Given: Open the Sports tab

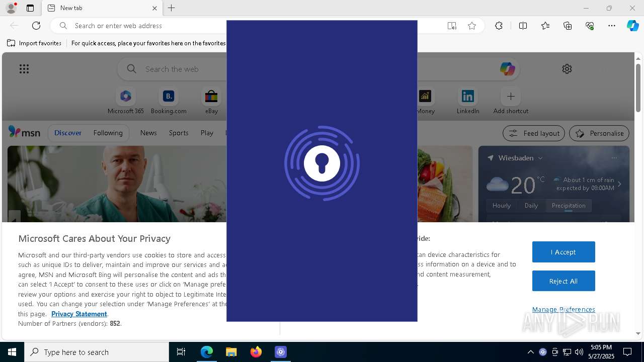Looking at the screenshot, I should pos(179,133).
